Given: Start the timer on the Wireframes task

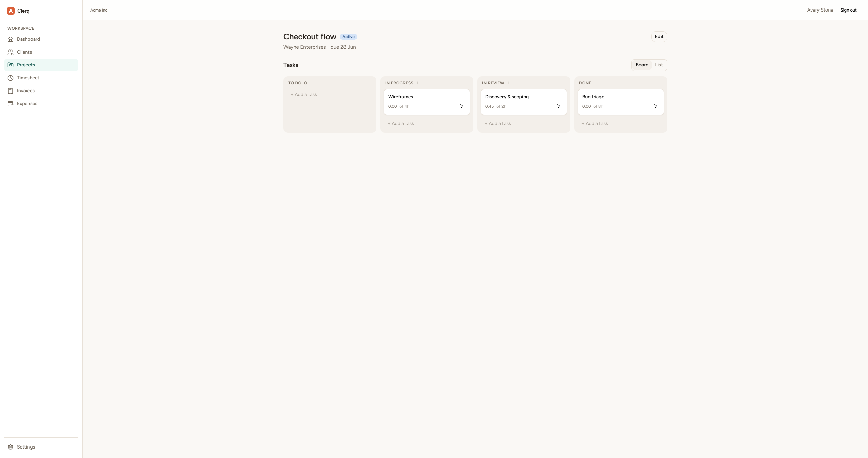Looking at the screenshot, I should [461, 106].
